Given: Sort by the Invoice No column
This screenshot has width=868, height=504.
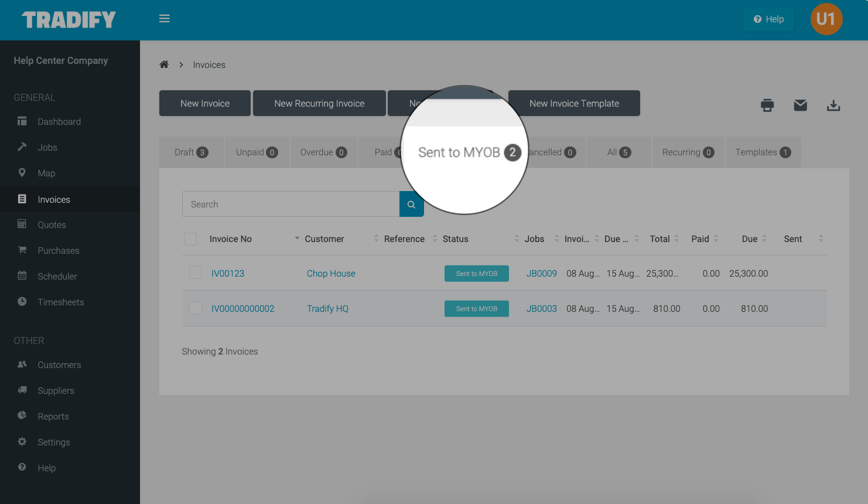Looking at the screenshot, I should click(x=231, y=239).
